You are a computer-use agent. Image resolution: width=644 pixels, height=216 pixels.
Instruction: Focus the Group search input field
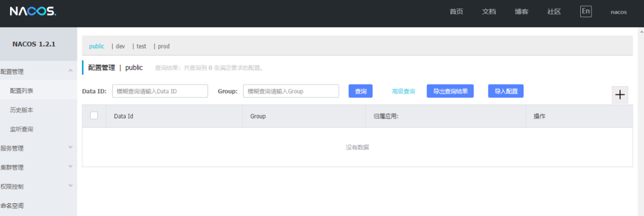[x=291, y=91]
